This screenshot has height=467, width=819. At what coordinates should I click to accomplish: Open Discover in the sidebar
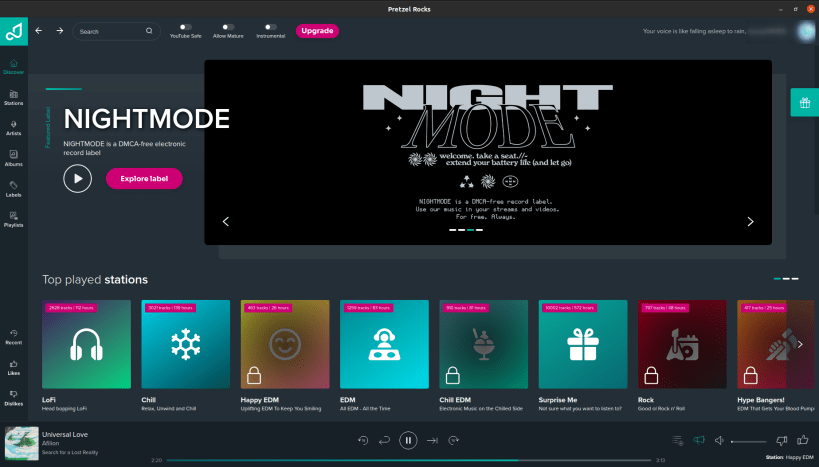14,67
